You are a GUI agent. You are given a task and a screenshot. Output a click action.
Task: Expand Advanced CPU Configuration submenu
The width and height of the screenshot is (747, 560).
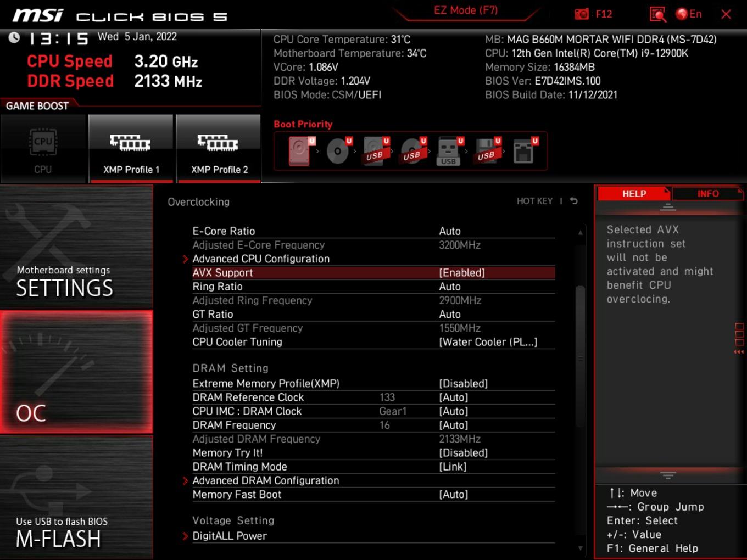(261, 259)
